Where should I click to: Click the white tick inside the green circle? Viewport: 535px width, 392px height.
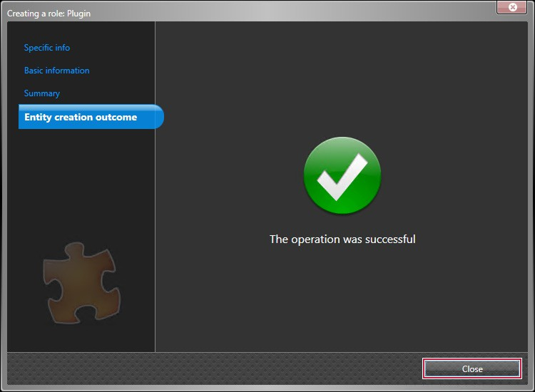(341, 178)
